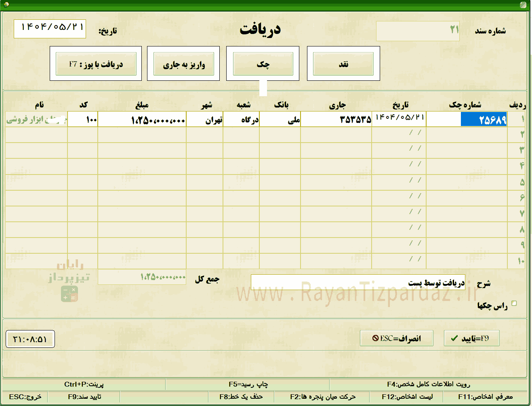The height and width of the screenshot is (406, 532).
Task: Click the empty date cell in row ۲
Action: (399, 135)
